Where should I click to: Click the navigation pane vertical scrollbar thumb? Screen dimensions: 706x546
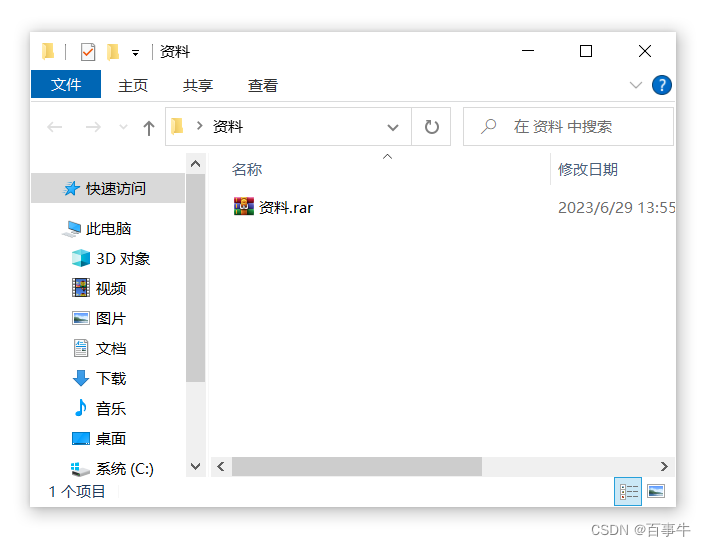pos(195,278)
